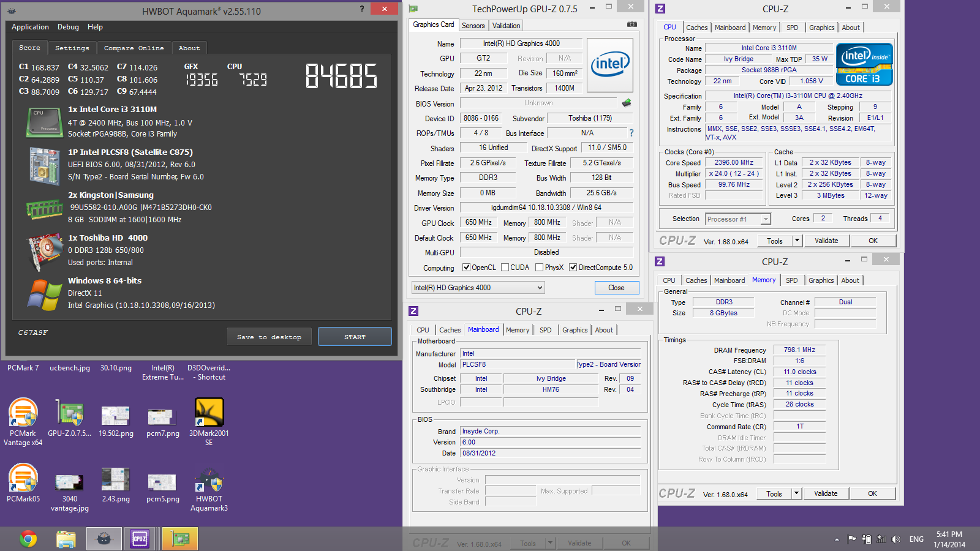Toggle CUDA checkbox in GPU-Z
980x551 pixels.
pyautogui.click(x=505, y=268)
